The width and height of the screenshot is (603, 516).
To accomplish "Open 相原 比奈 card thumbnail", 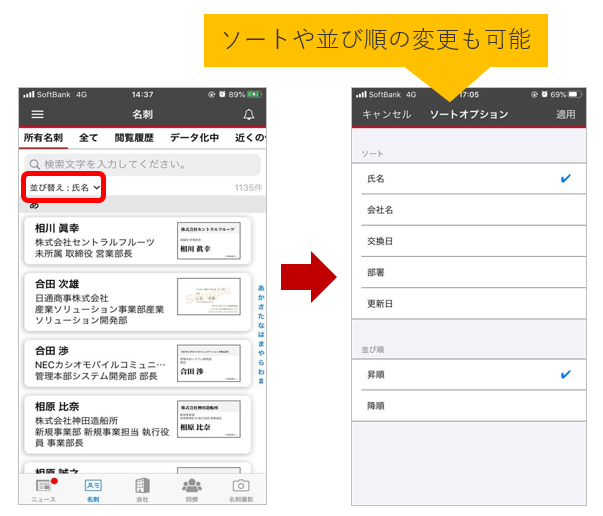I will (209, 419).
